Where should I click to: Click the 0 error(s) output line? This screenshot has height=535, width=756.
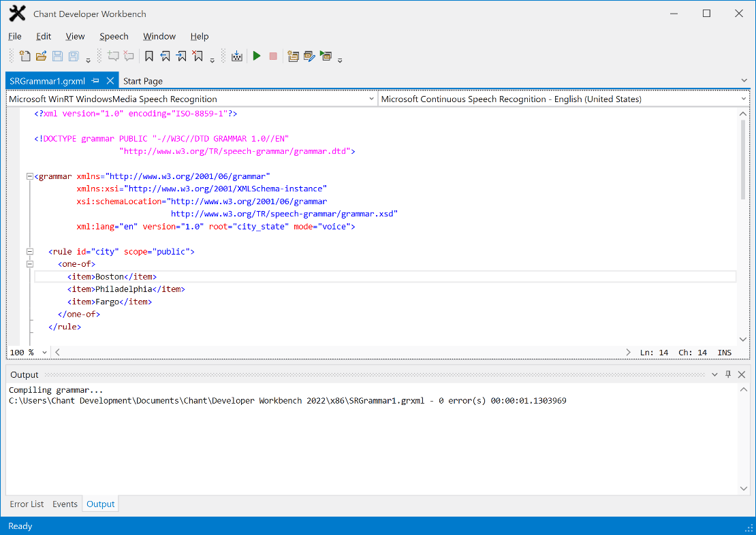coord(287,400)
